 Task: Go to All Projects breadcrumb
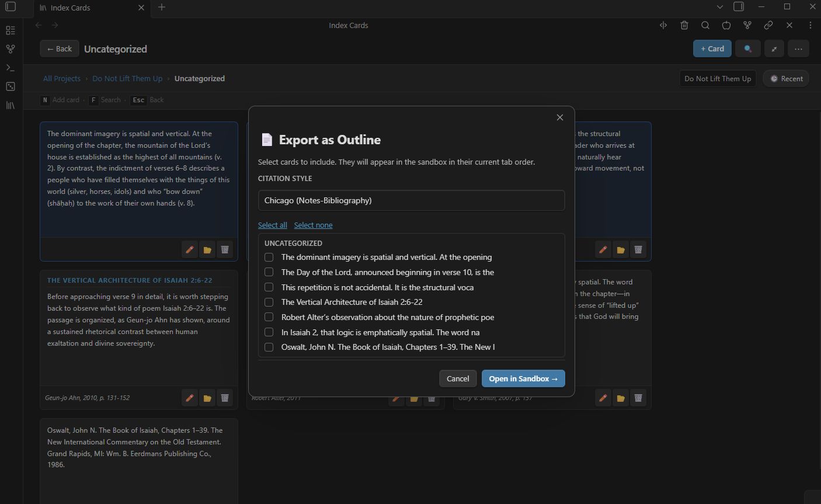pyautogui.click(x=62, y=78)
